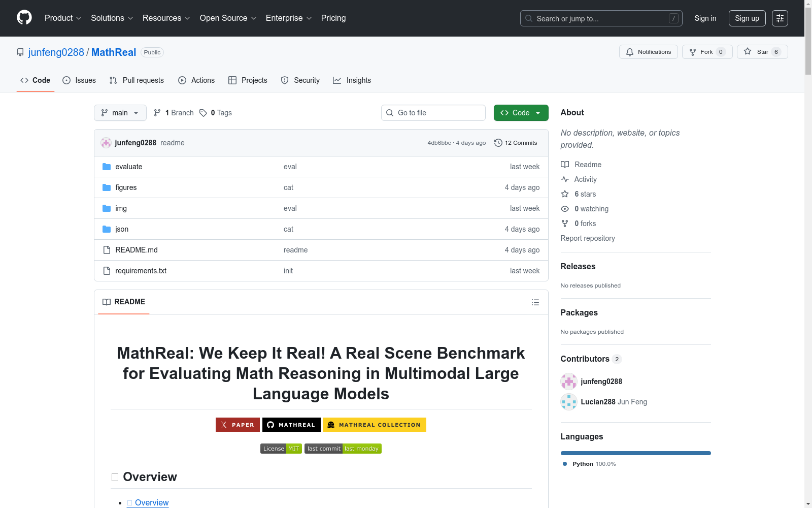
Task: Open the Overview table-of-contents link
Action: [x=148, y=502]
